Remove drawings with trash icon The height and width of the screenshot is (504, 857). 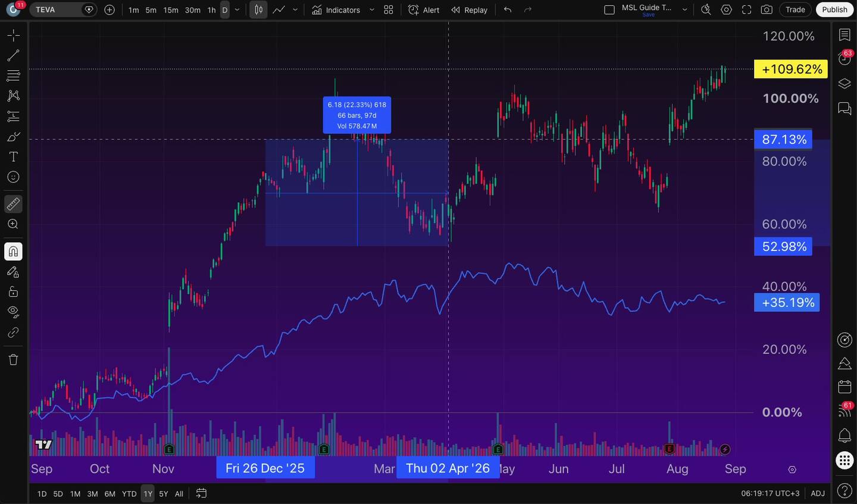point(13,359)
